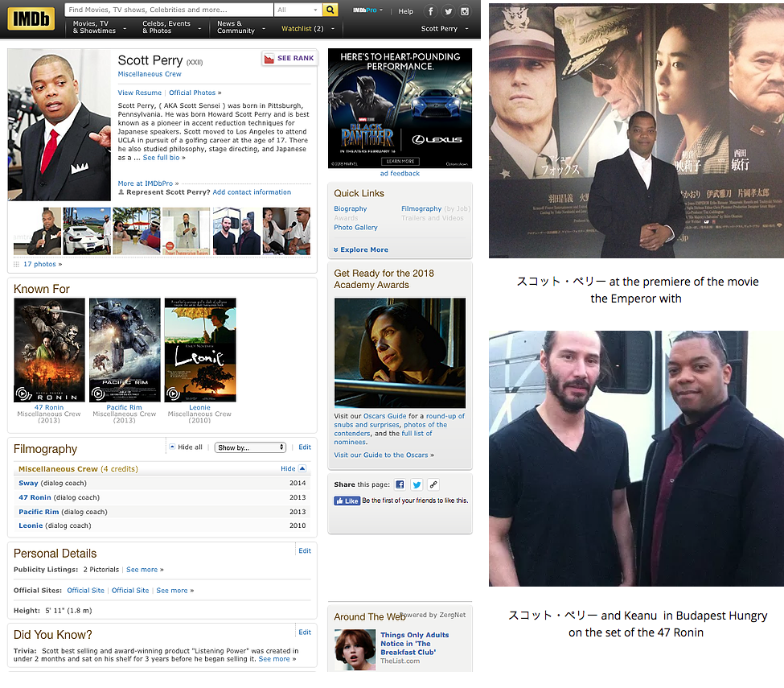This screenshot has height=688, width=784.
Task: Open white sports car photo thumbnail
Action: pyautogui.click(x=87, y=231)
